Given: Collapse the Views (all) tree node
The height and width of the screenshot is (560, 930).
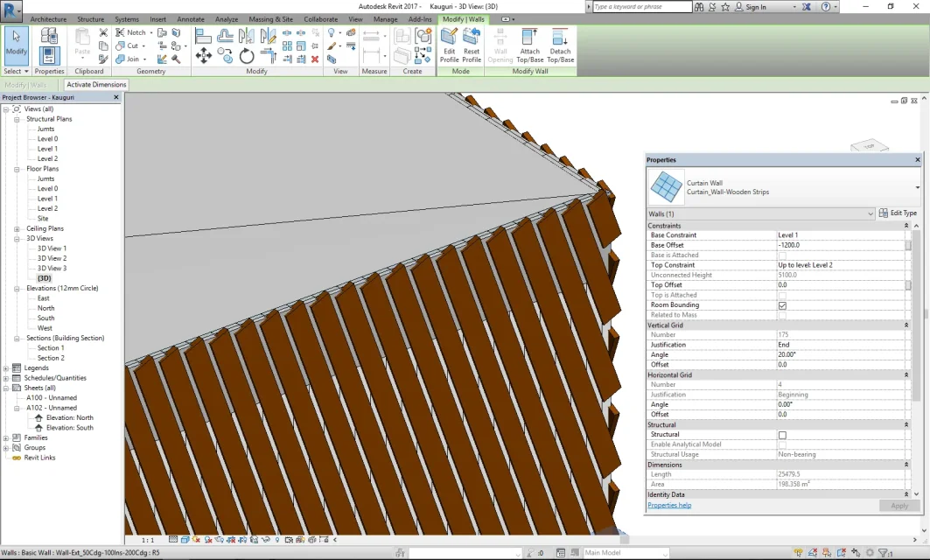Looking at the screenshot, I should 6,109.
